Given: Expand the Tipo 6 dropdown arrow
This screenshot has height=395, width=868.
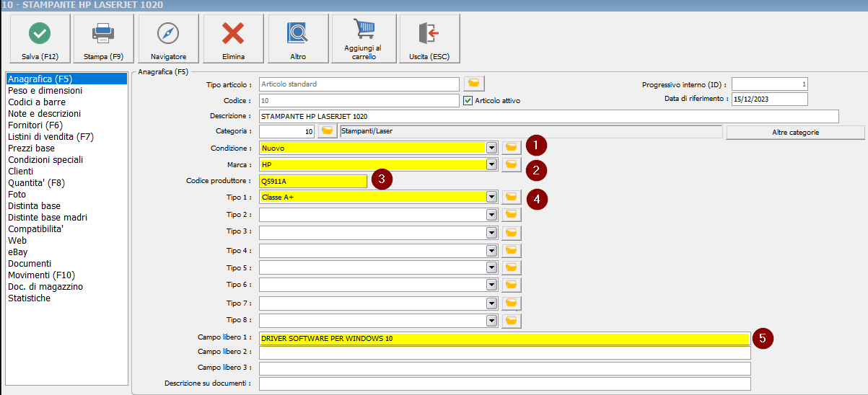Looking at the screenshot, I should coord(492,285).
